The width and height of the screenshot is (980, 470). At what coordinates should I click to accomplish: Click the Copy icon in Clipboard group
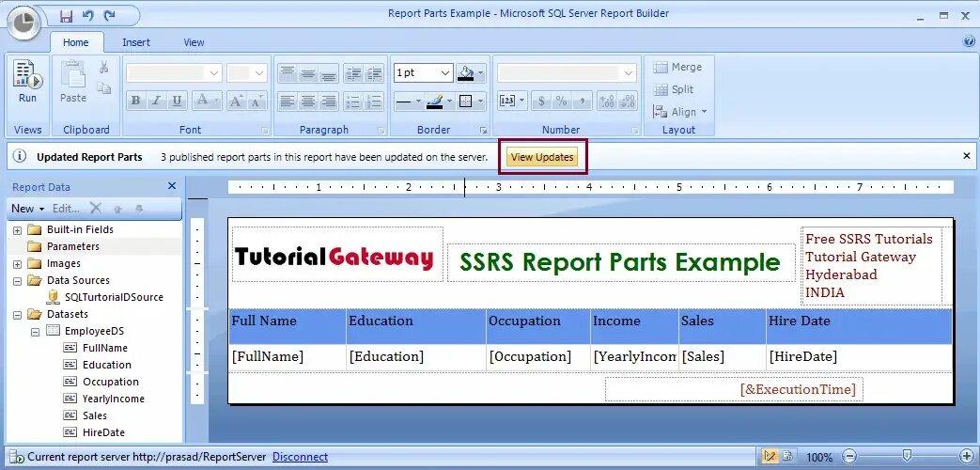click(104, 88)
